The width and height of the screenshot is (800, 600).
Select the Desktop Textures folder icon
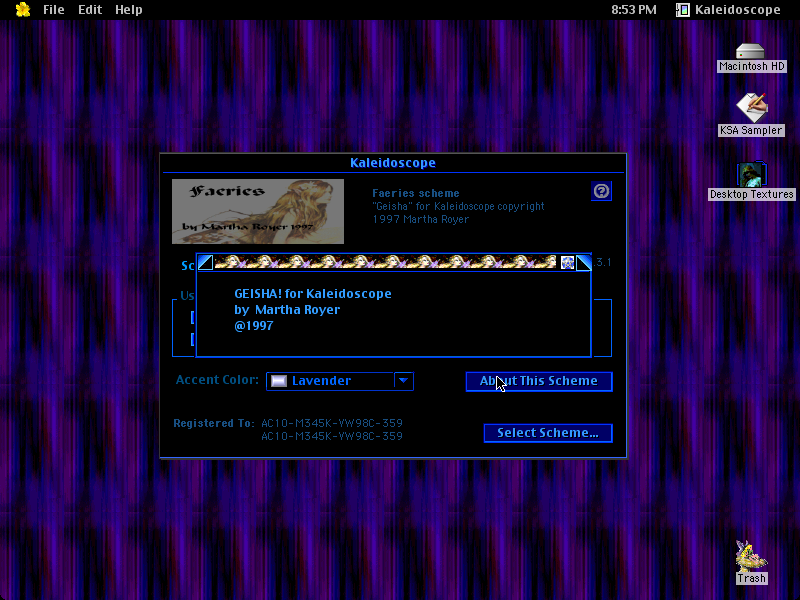(x=751, y=181)
